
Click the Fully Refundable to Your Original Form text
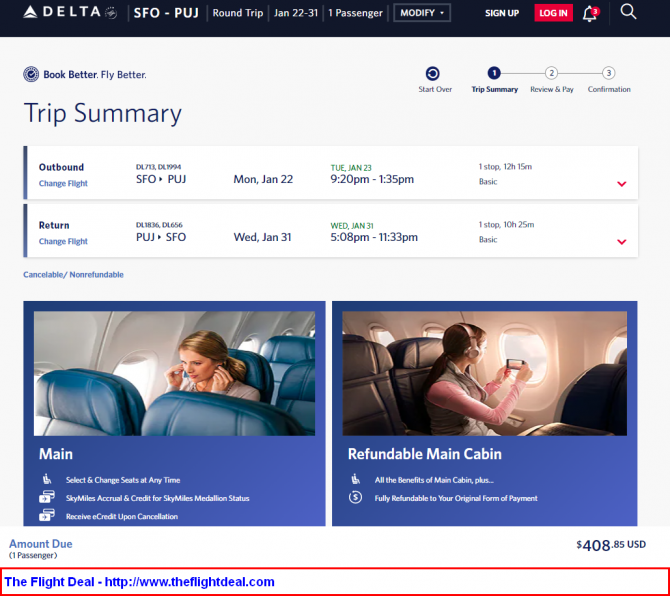(x=456, y=498)
